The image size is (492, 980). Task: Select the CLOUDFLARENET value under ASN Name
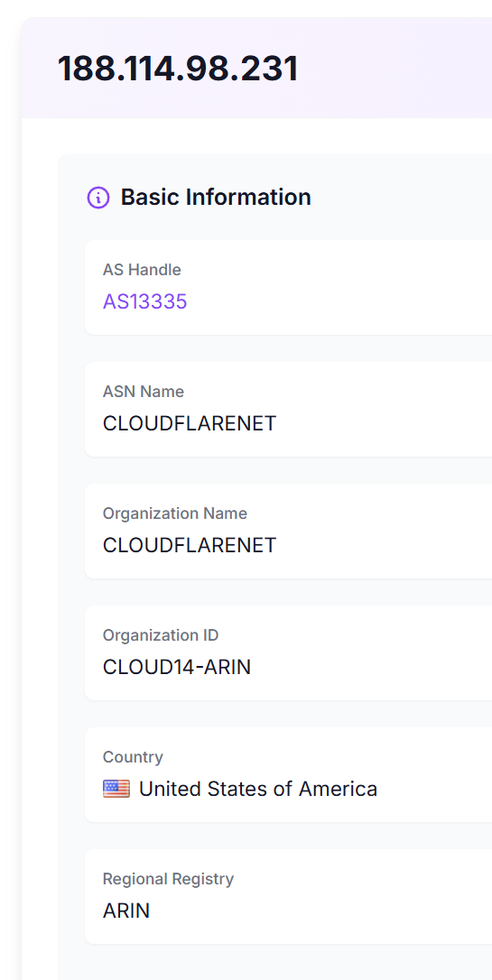(x=190, y=424)
